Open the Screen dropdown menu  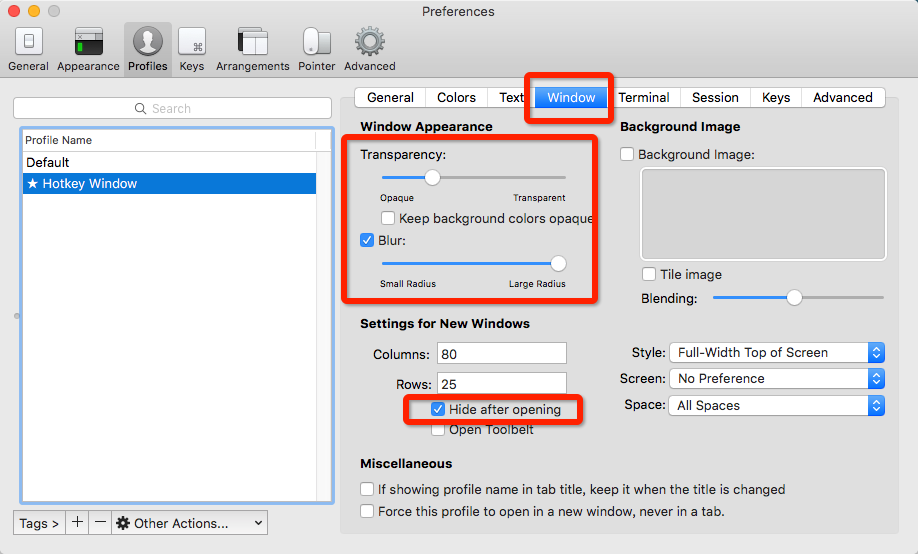tap(776, 379)
